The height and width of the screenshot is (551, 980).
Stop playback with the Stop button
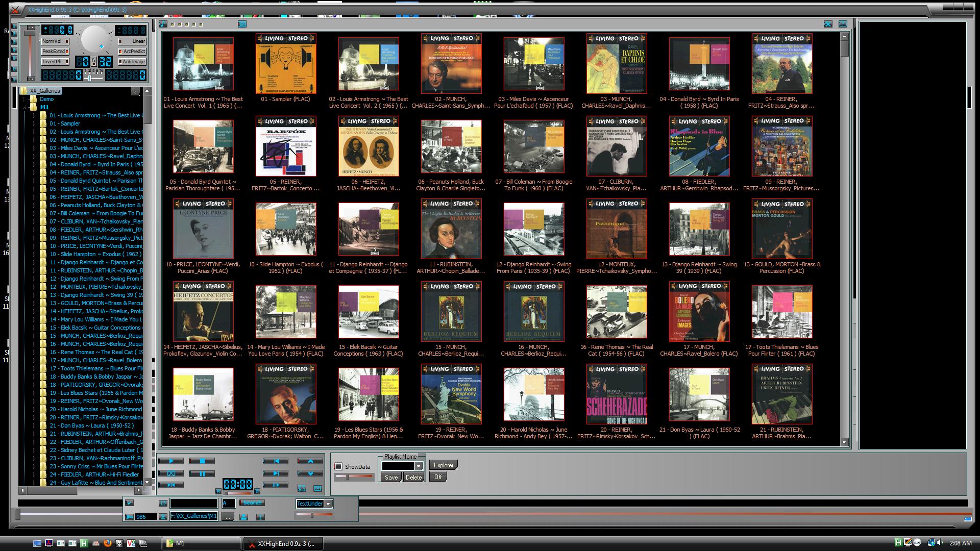tap(202, 461)
